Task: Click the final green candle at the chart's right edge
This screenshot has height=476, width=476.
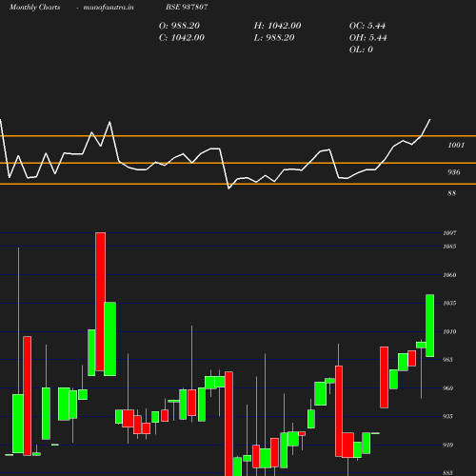Action: pos(430,326)
